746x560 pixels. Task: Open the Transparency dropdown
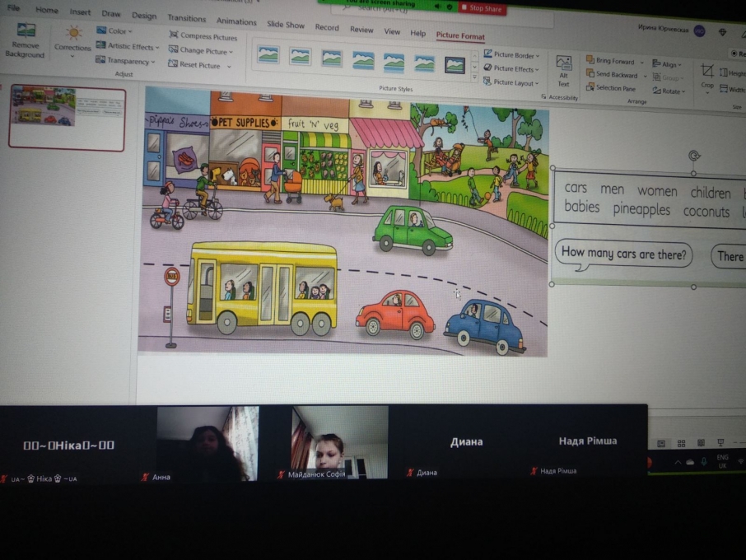click(124, 60)
